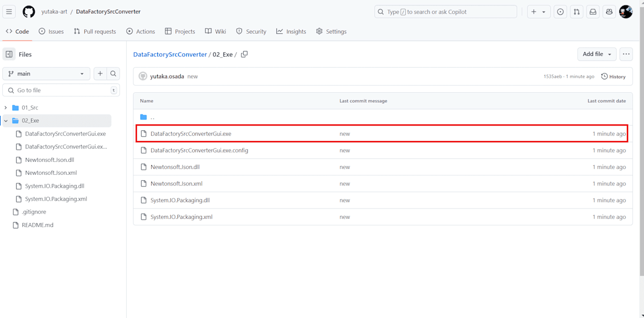Switch to the Insights tab
This screenshot has height=318, width=644.
(291, 32)
